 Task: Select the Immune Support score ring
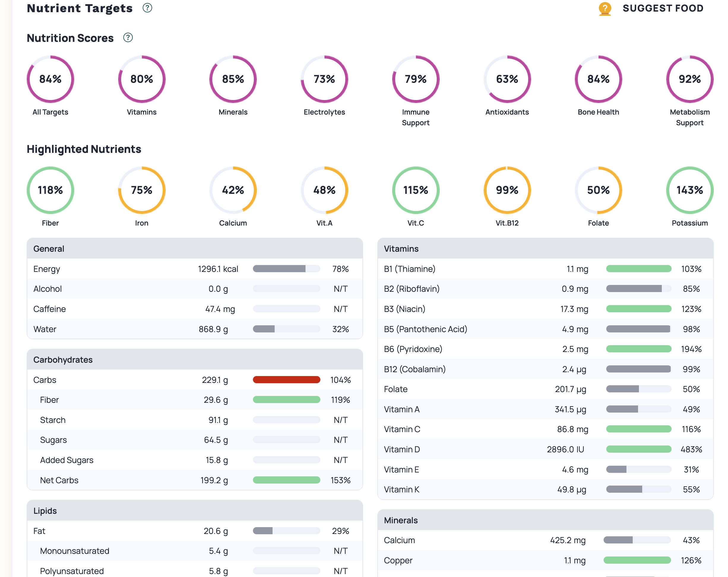pos(416,79)
